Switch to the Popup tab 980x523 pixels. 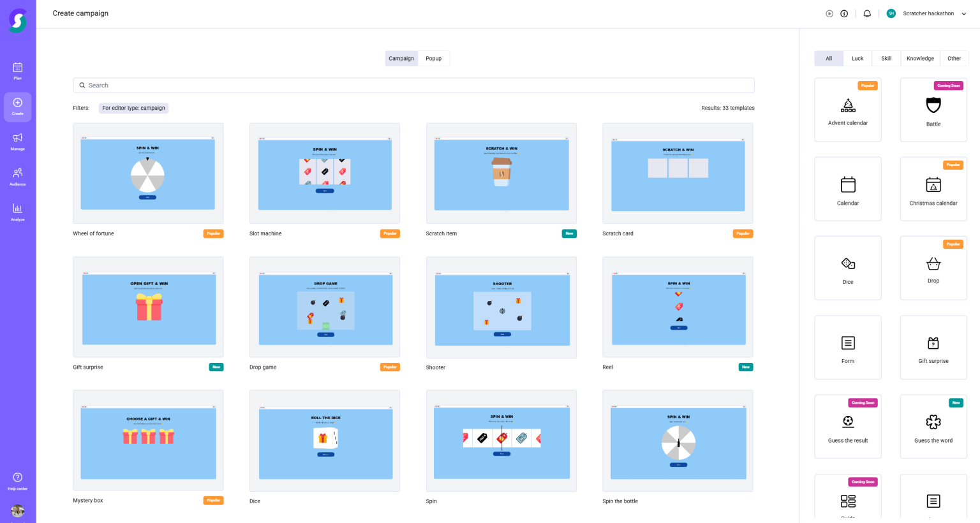[434, 58]
